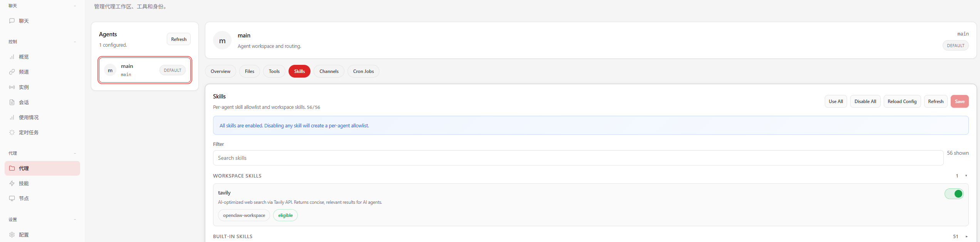The image size is (980, 242).
Task: Open 节点 monitor icon in sidebar
Action: click(x=12, y=198)
